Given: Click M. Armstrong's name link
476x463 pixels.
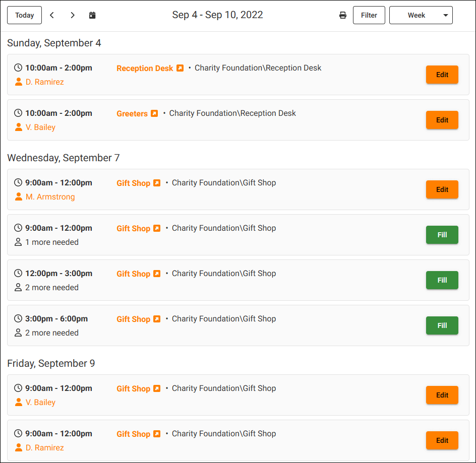Looking at the screenshot, I should [50, 197].
